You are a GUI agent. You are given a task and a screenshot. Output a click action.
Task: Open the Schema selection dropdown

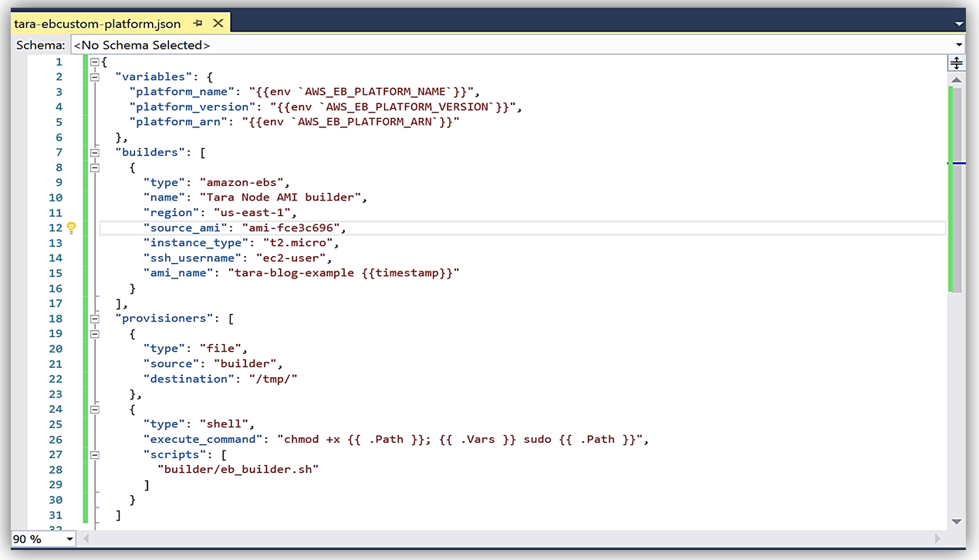960,46
